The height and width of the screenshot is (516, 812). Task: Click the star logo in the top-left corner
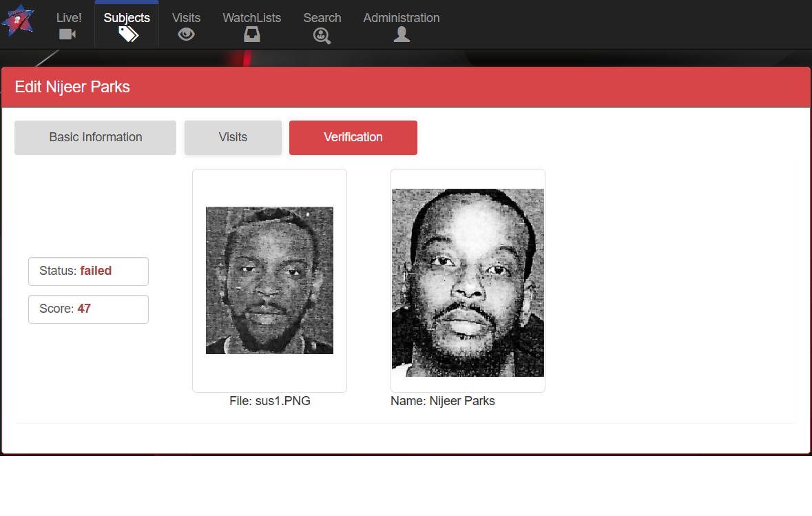coord(18,20)
